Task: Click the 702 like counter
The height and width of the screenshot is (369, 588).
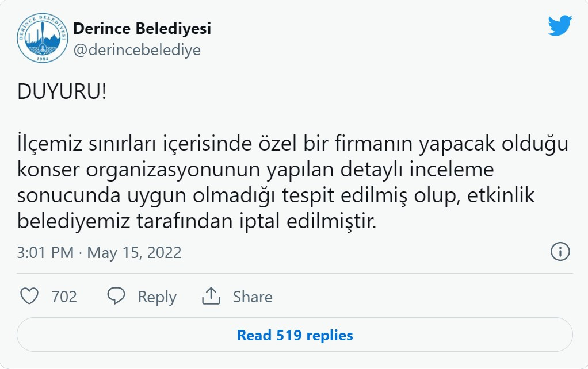Action: pyautogui.click(x=64, y=297)
